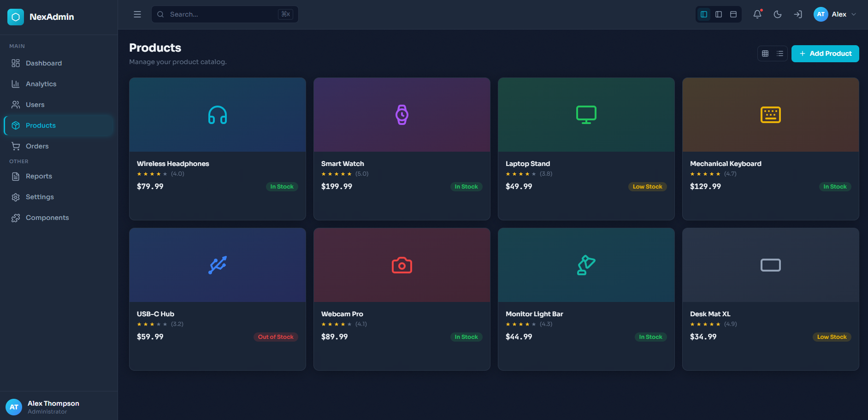The height and width of the screenshot is (420, 868).
Task: Open Analytics in the sidebar
Action: pos(41,84)
